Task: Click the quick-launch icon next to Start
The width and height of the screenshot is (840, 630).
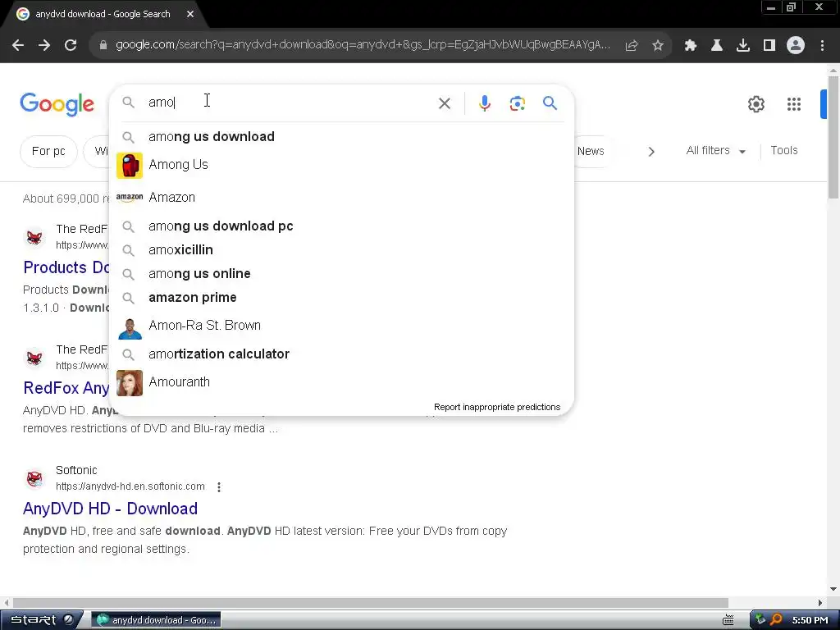Action: 69,620
